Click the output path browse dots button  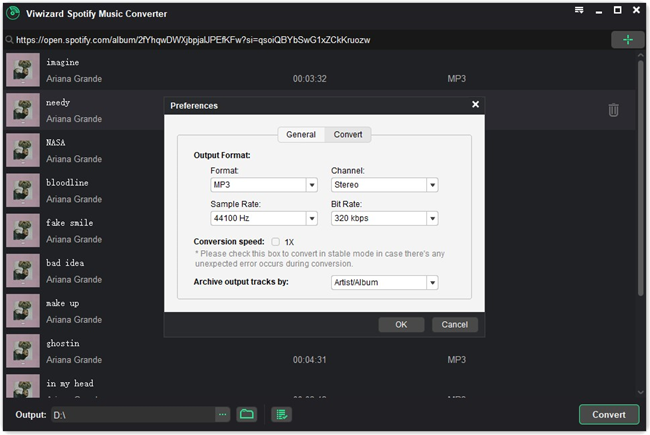tap(223, 414)
